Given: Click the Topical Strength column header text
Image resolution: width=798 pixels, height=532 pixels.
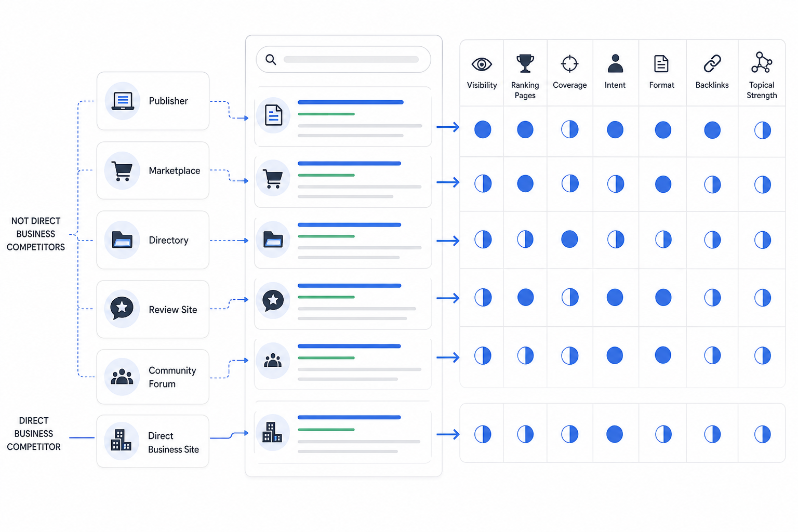Looking at the screenshot, I should (762, 90).
